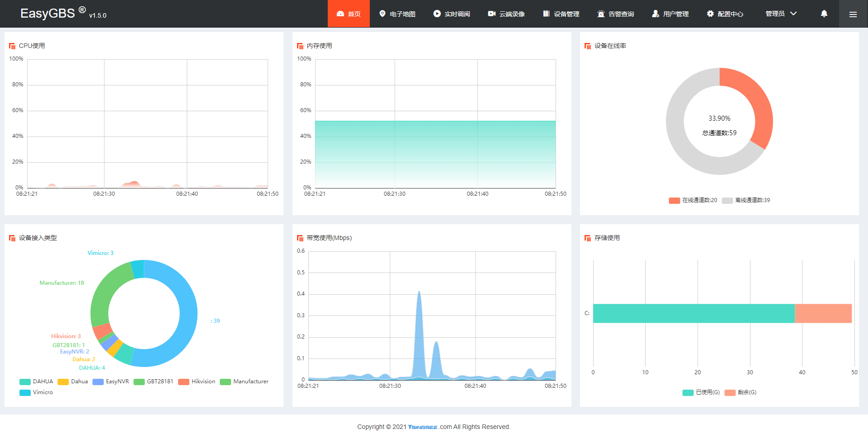Click the 电子地图 map pin icon
868x438 pixels.
coord(382,14)
